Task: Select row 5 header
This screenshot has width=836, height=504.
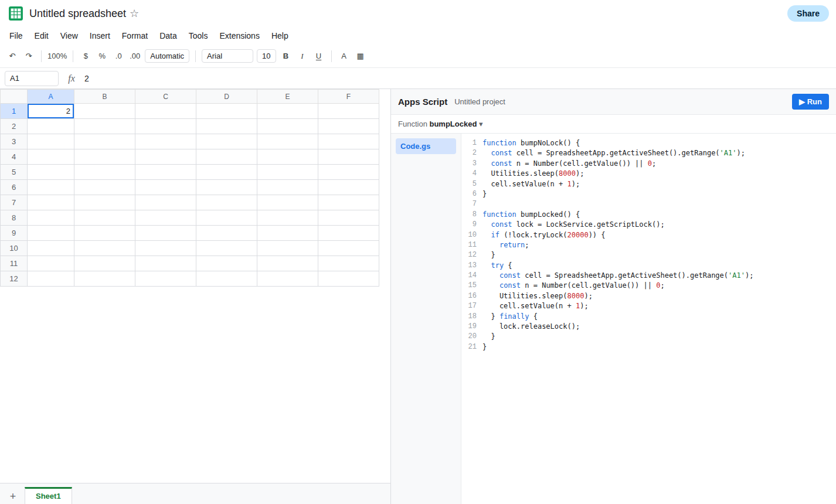Action: [14, 172]
